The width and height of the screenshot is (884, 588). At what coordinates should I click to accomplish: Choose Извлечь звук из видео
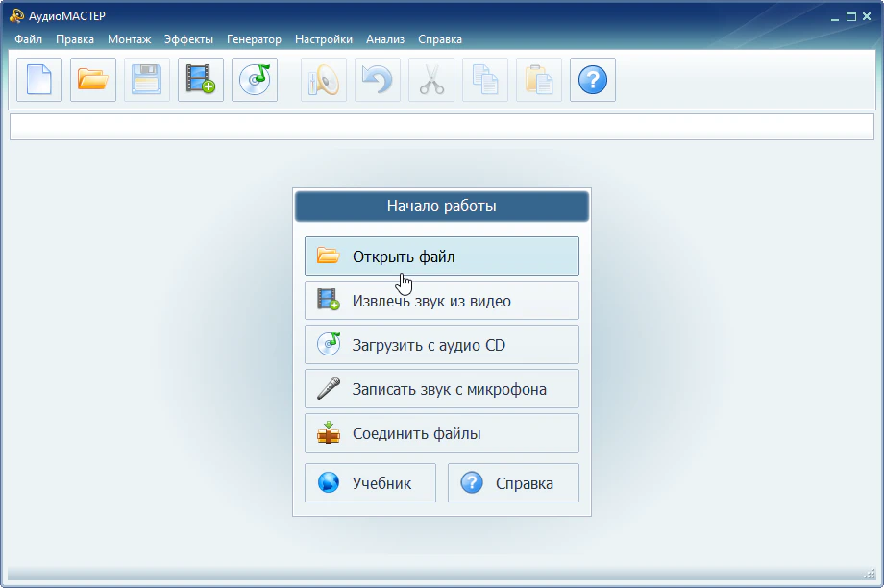(442, 301)
